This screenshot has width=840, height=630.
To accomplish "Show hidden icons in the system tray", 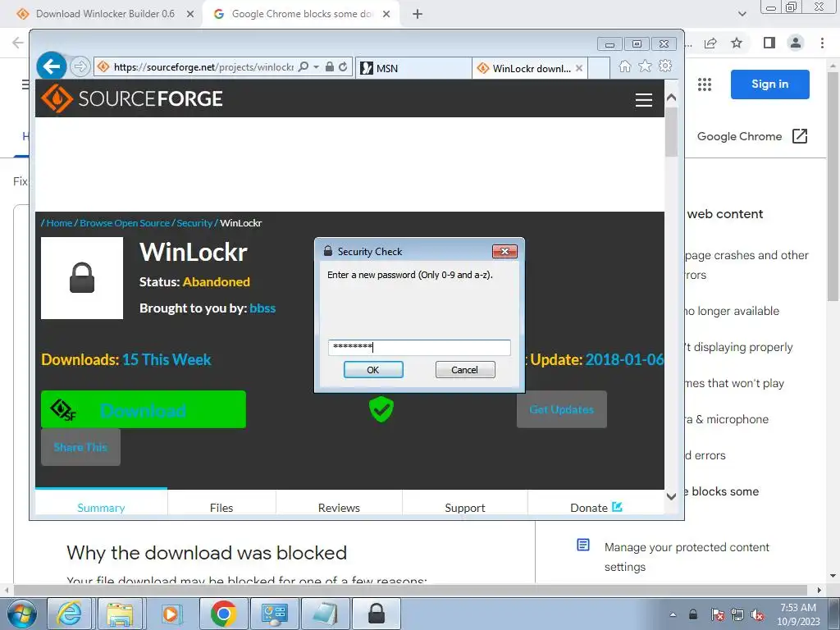I will pos(673,614).
